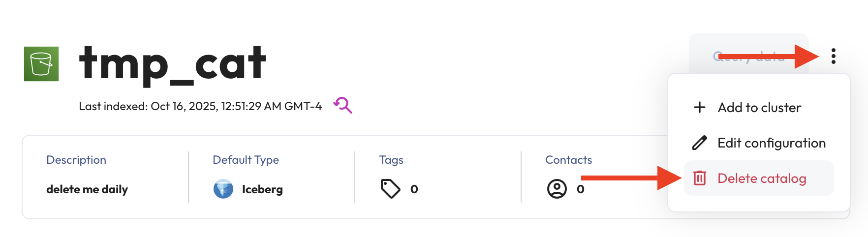The width and height of the screenshot is (868, 237).
Task: Click the person icon under Contacts
Action: 557,189
